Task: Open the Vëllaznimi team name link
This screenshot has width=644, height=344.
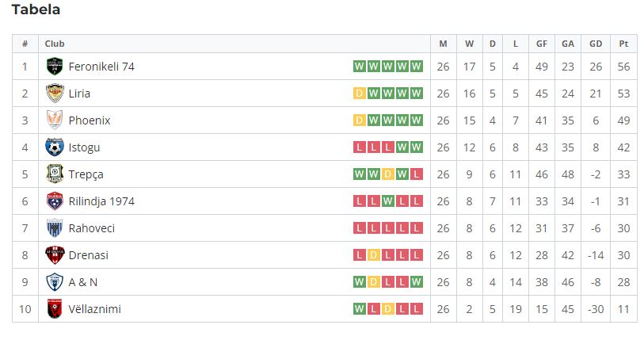Action: [x=95, y=309]
